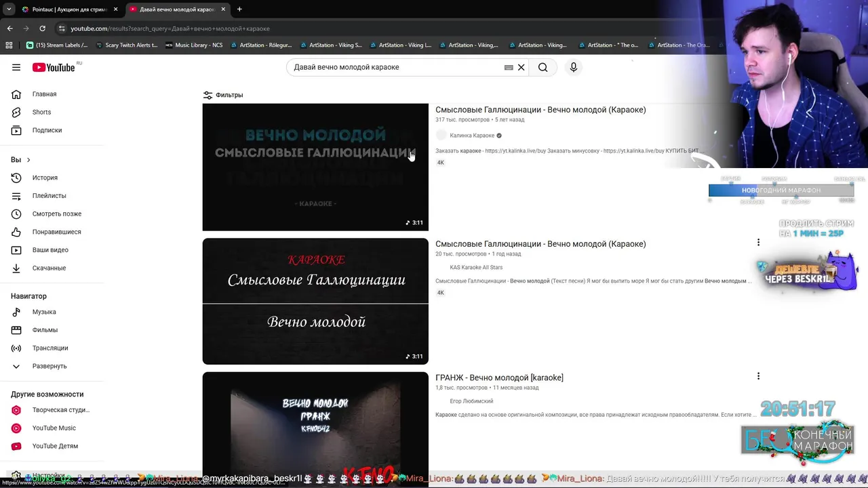868x488 pixels.
Task: Open first result title by Калинка Караоке
Action: click(540, 110)
